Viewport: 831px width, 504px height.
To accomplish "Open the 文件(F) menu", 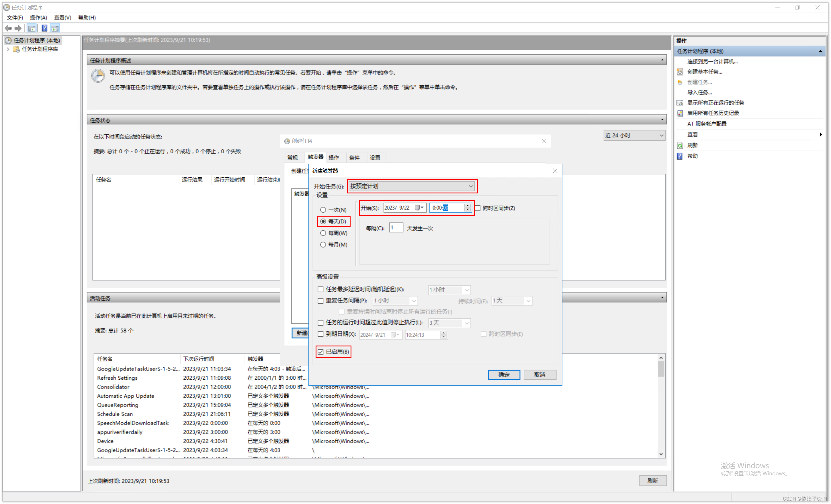I will tap(15, 17).
